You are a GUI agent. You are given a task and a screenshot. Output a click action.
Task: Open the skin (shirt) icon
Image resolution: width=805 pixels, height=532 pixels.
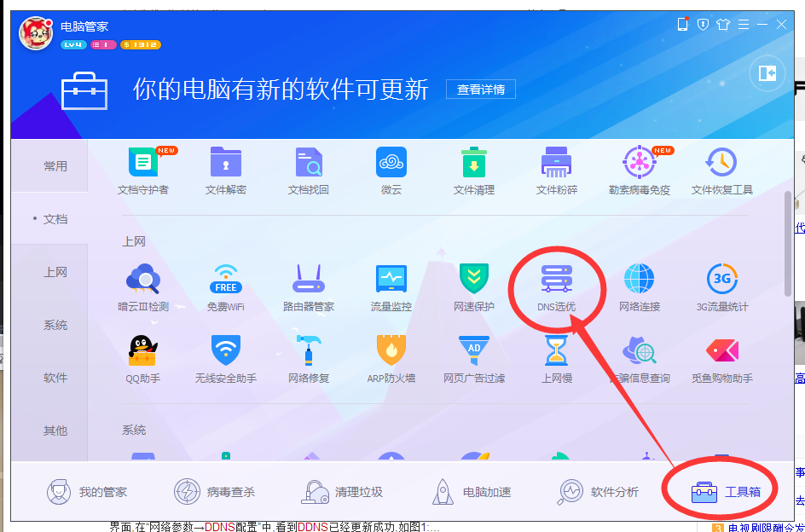click(x=723, y=24)
